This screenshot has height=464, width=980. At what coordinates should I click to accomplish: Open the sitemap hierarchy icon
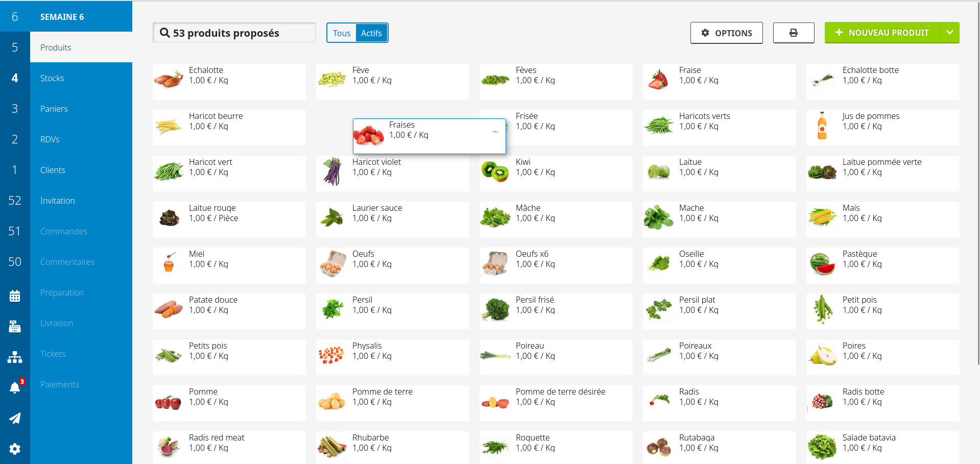tap(15, 357)
